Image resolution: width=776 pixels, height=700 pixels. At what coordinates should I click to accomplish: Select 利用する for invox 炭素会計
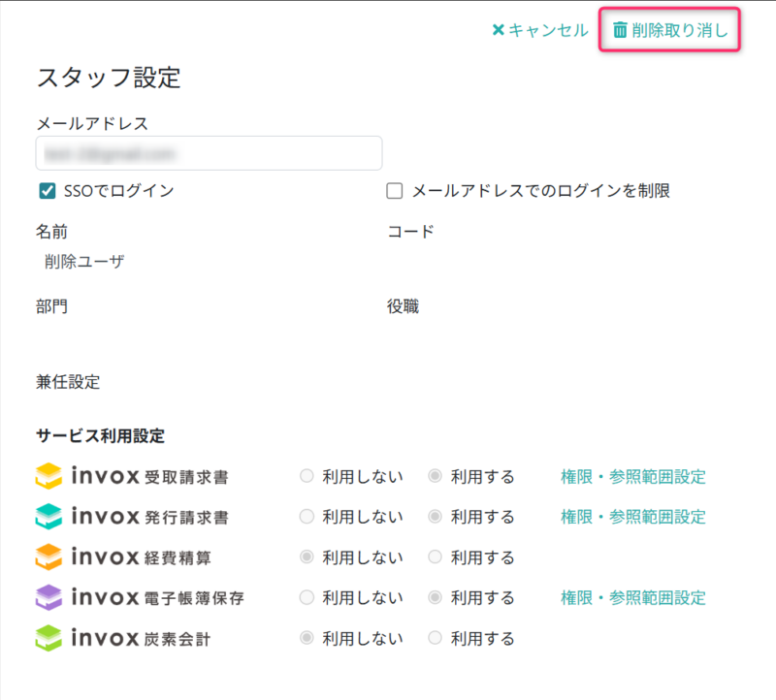point(436,638)
